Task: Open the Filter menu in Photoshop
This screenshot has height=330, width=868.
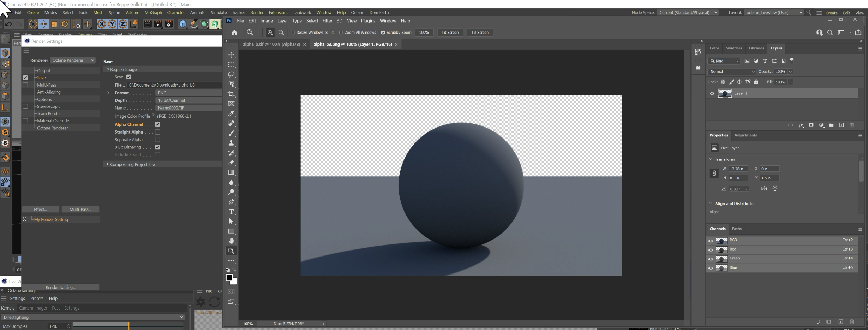Action: tap(327, 21)
